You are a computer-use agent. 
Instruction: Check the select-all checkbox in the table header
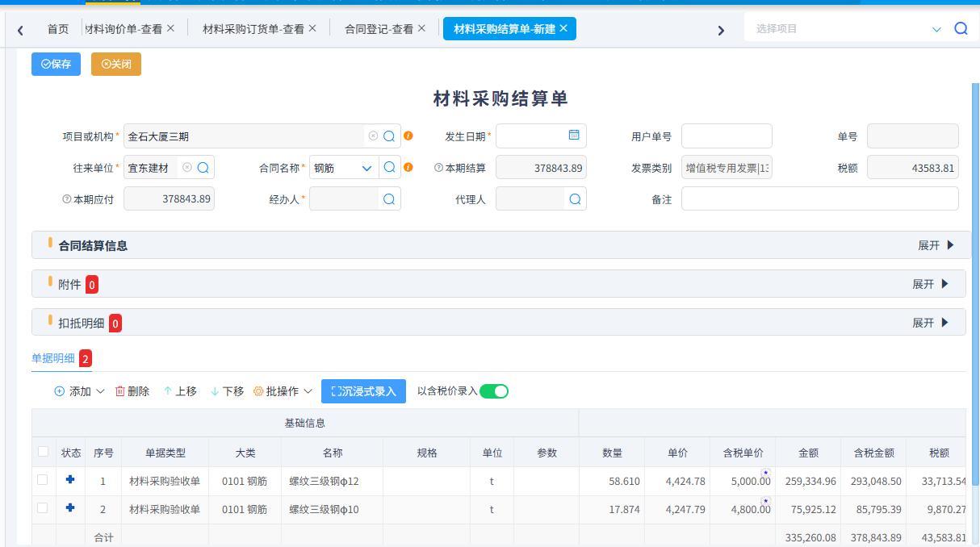[x=43, y=452]
